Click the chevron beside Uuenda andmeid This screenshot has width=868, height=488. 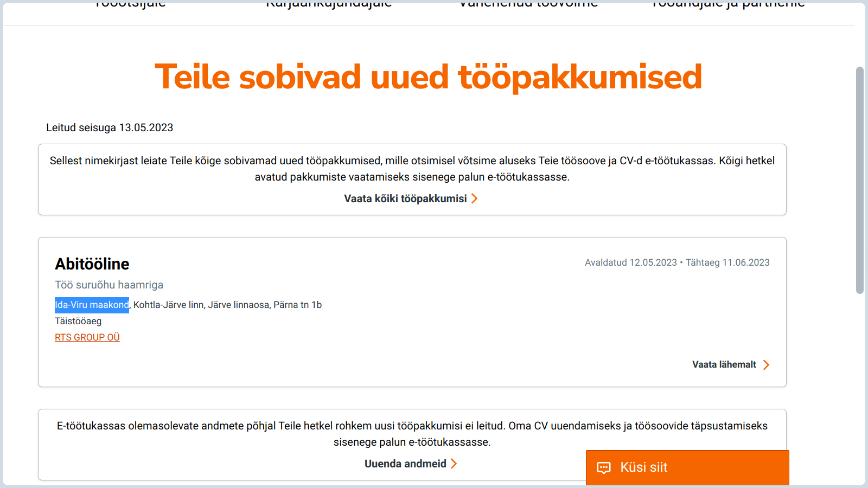pyautogui.click(x=454, y=464)
